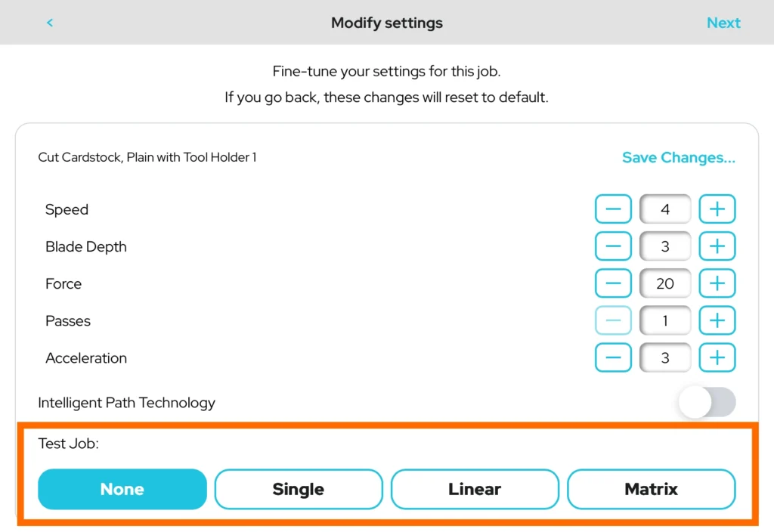Decrease the Acceleration value
The image size is (774, 532).
[613, 357]
